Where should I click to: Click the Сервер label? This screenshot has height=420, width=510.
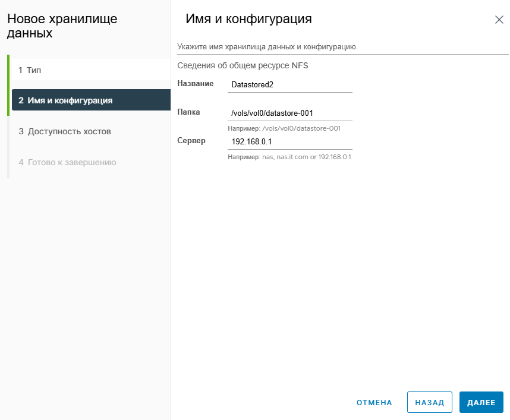coord(191,141)
